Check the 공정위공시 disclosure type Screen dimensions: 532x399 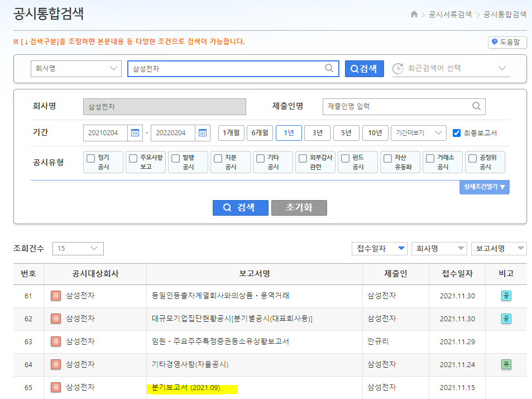[472, 158]
